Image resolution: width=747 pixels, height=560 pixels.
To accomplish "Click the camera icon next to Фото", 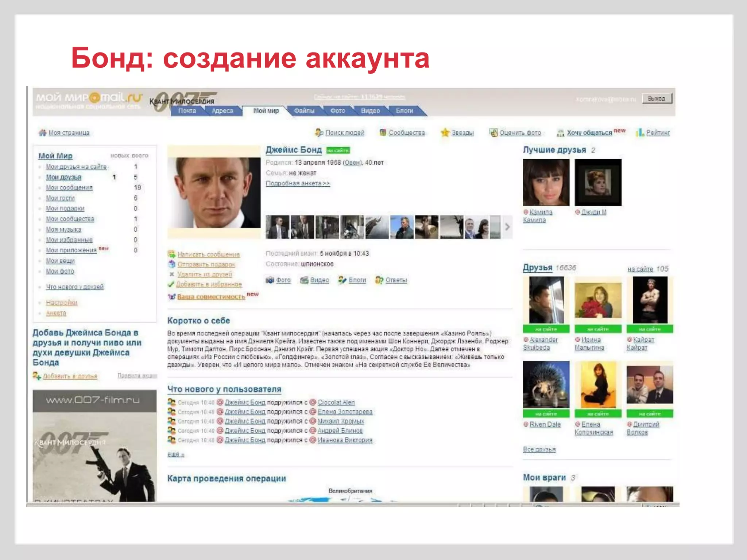I will point(270,280).
